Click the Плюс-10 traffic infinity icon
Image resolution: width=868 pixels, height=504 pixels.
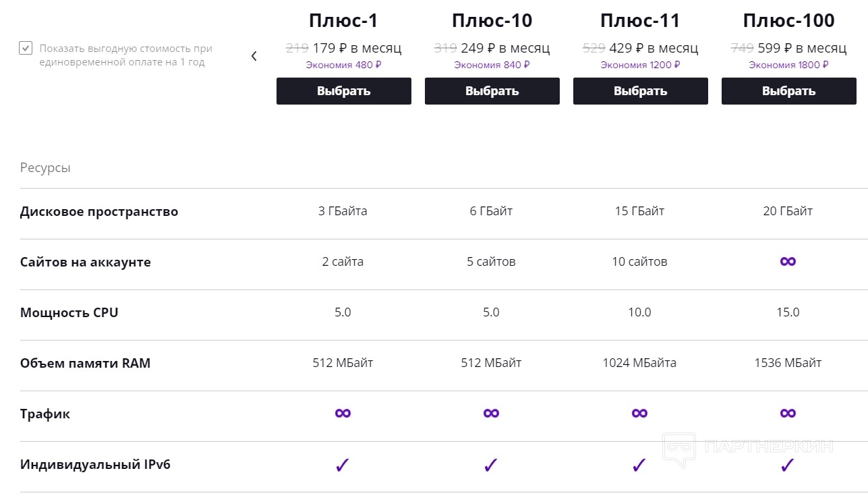(491, 413)
